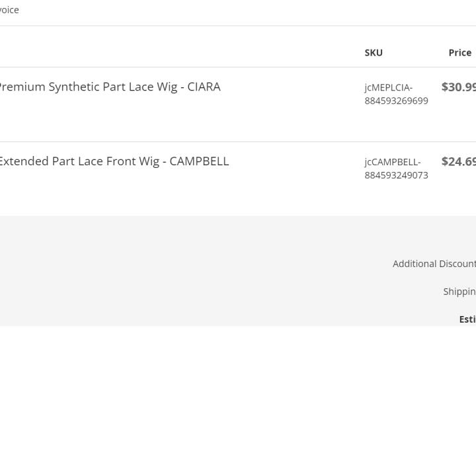Image resolution: width=476 pixels, height=476 pixels.
Task: Open the Invoice tab at top
Action: pos(9,10)
